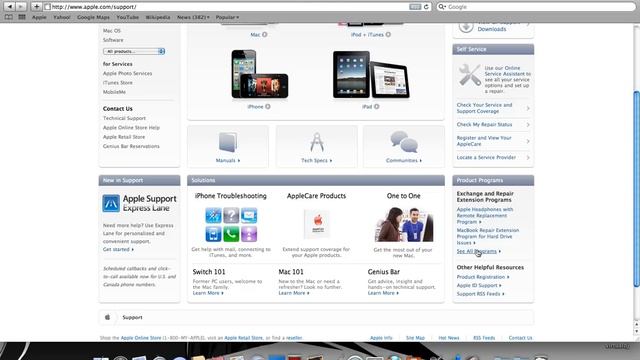
Task: Click Learn More under Mac 101
Action: tap(293, 293)
